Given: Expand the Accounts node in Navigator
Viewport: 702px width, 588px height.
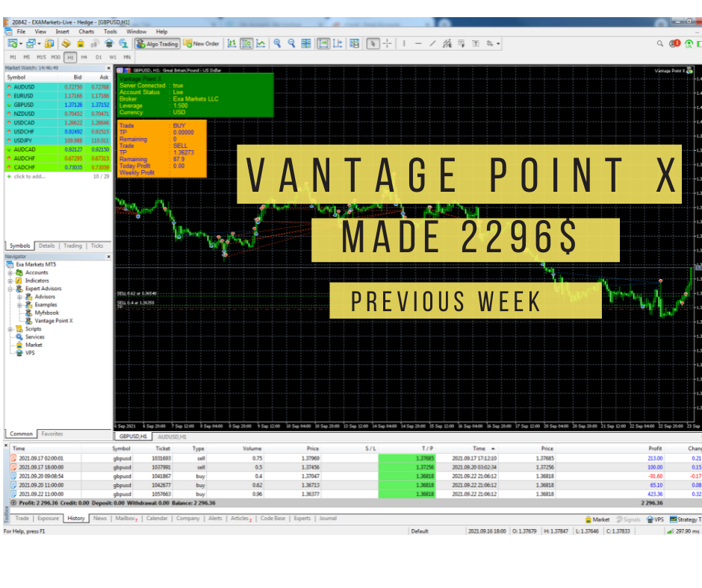Looking at the screenshot, I should click(10, 273).
